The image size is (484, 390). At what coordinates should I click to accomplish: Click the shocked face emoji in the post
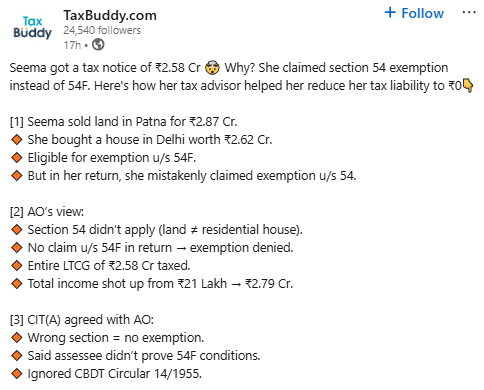click(212, 68)
